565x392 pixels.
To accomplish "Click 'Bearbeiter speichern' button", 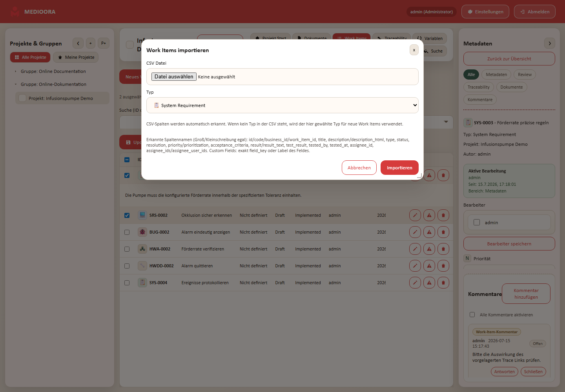I will tap(509, 244).
